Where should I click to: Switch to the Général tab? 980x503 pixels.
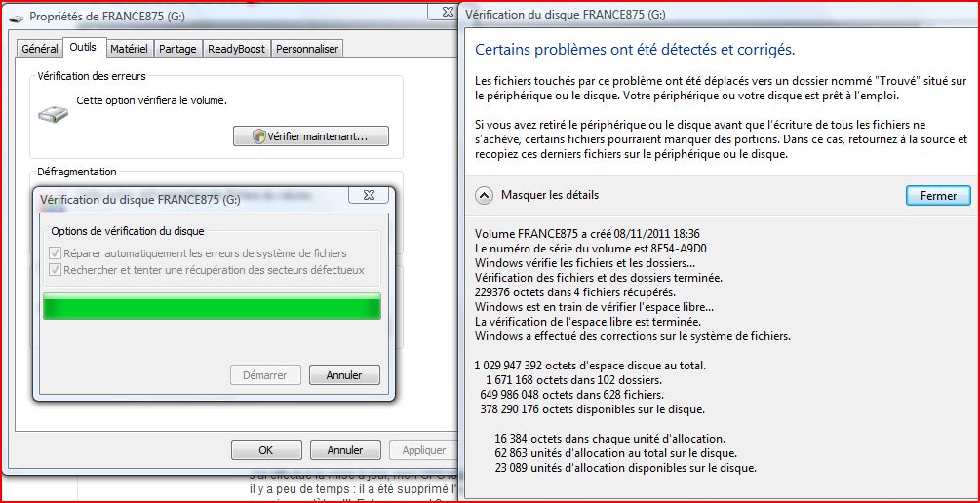click(40, 49)
